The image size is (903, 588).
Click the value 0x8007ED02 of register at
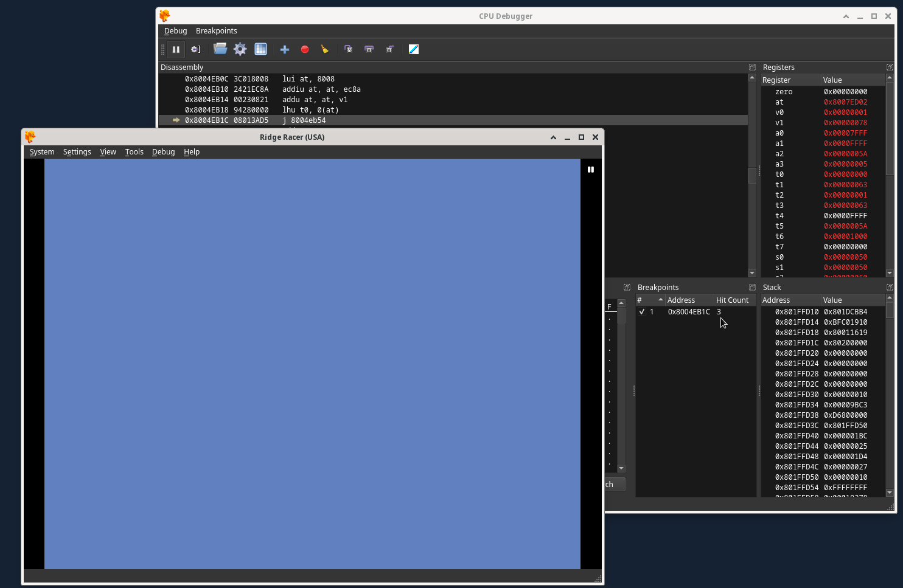pos(845,102)
